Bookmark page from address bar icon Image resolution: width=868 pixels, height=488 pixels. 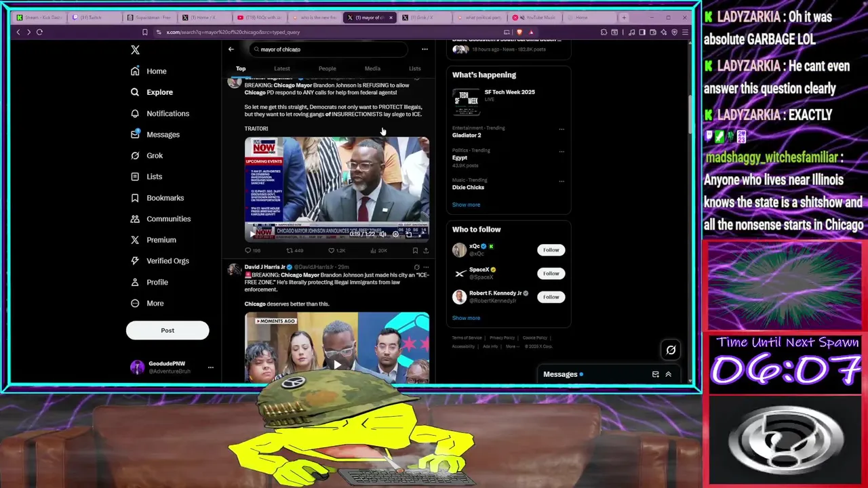tap(144, 32)
